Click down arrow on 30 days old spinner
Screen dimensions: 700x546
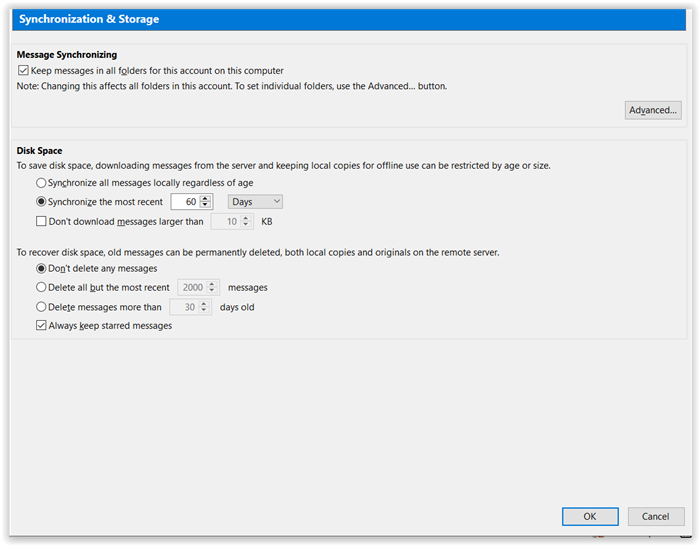coord(204,310)
